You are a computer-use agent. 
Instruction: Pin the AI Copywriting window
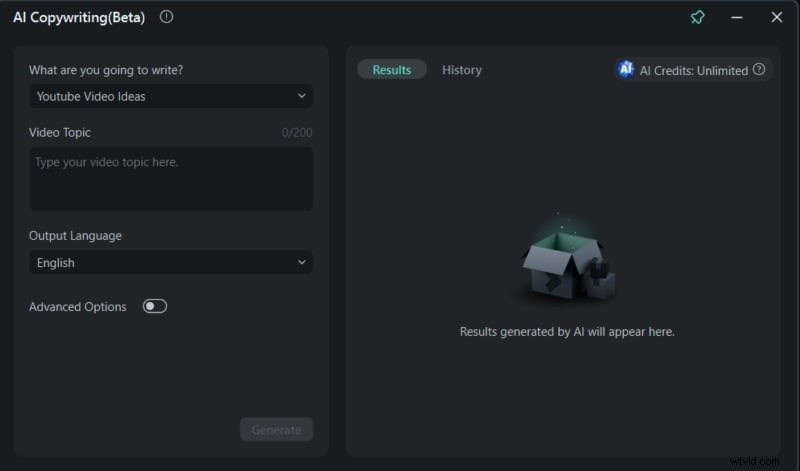tap(698, 17)
